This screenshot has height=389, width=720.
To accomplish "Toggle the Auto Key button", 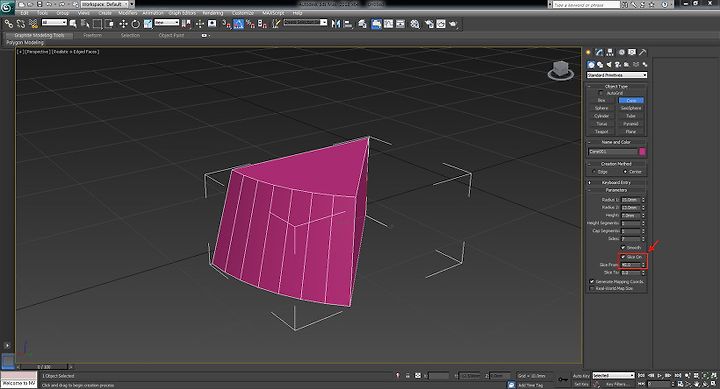I will (581, 376).
